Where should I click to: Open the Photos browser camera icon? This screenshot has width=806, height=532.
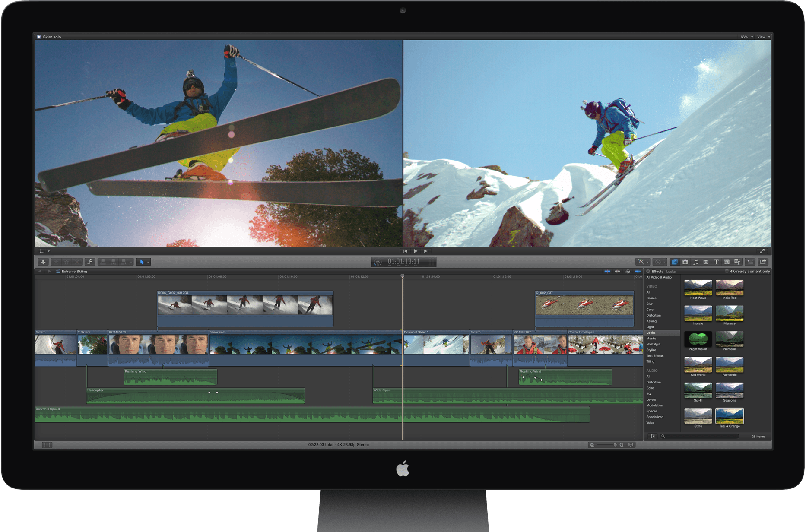685,262
